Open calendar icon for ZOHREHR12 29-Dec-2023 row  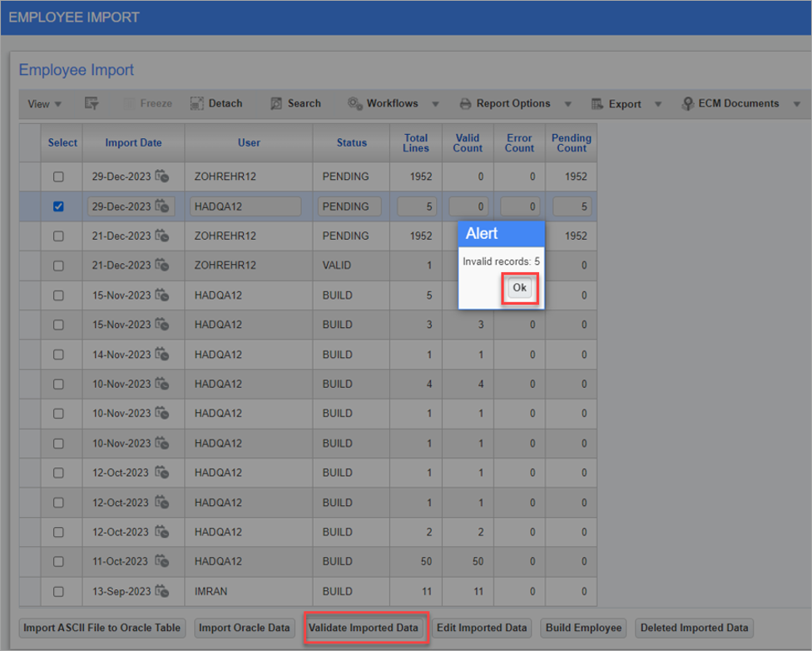[x=162, y=176]
